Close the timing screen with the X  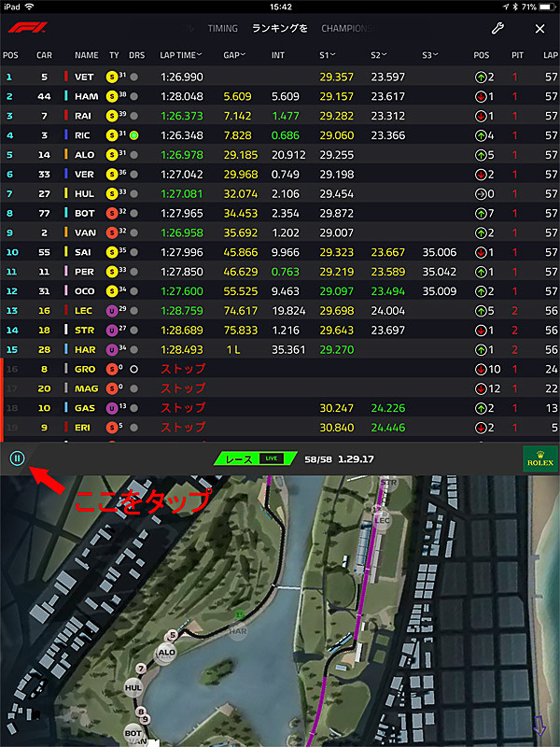pyautogui.click(x=539, y=29)
